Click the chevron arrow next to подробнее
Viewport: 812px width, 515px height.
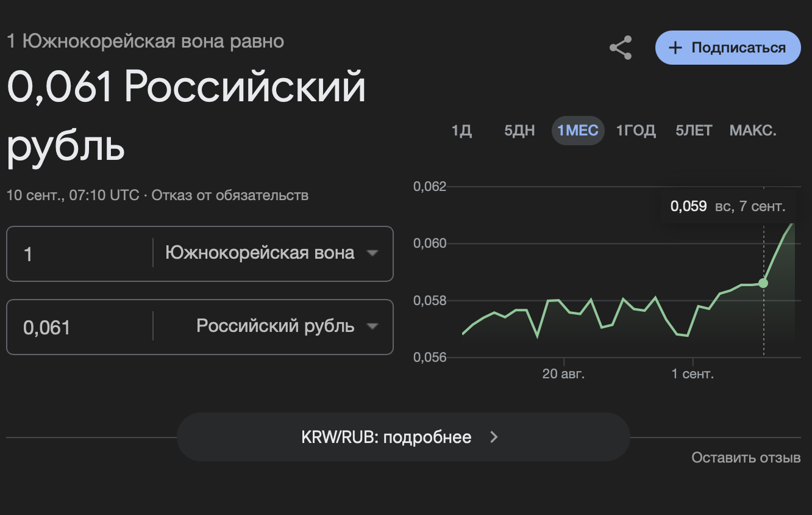coord(494,437)
